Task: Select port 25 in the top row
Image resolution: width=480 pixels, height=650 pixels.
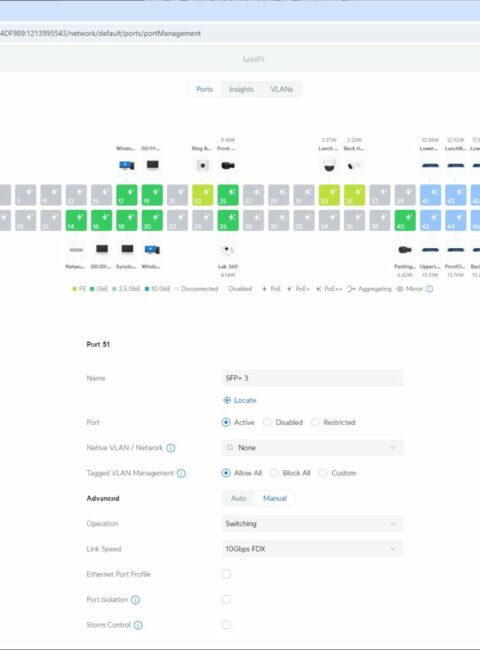Action: 228,195
